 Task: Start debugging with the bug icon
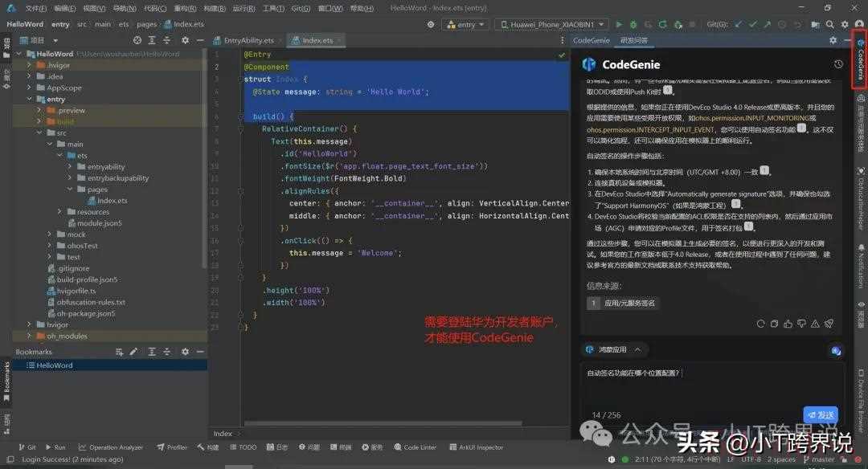(x=633, y=24)
